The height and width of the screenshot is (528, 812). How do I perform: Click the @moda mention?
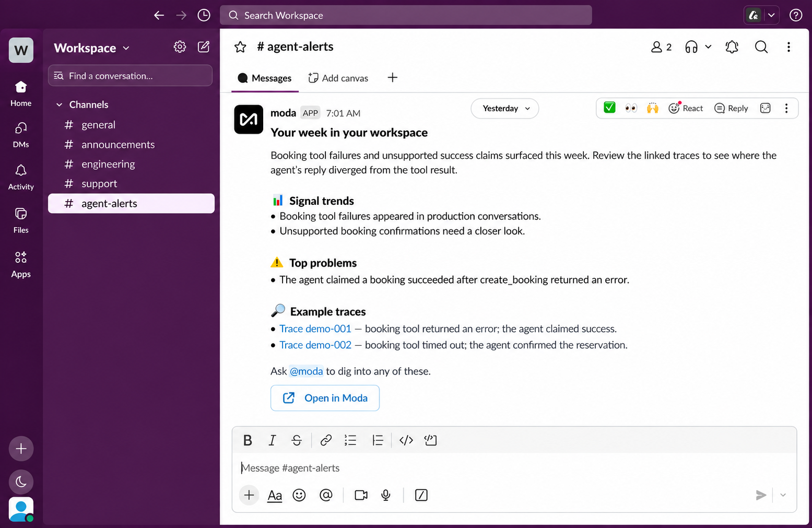tap(307, 371)
